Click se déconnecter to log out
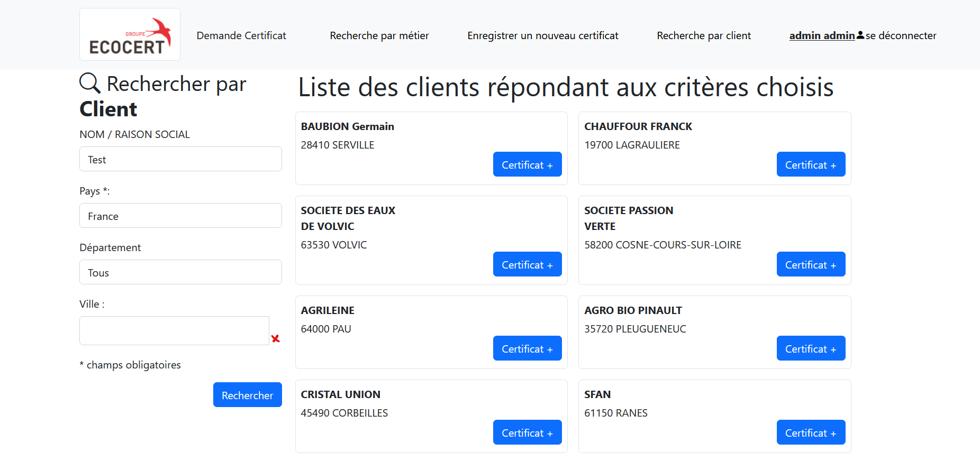This screenshot has width=980, height=461. point(901,35)
